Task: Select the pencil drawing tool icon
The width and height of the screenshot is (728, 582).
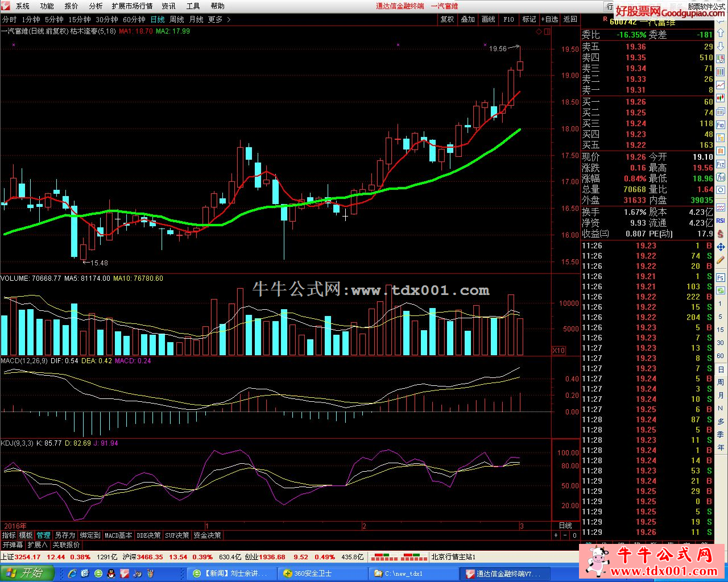Action: (721, 260)
